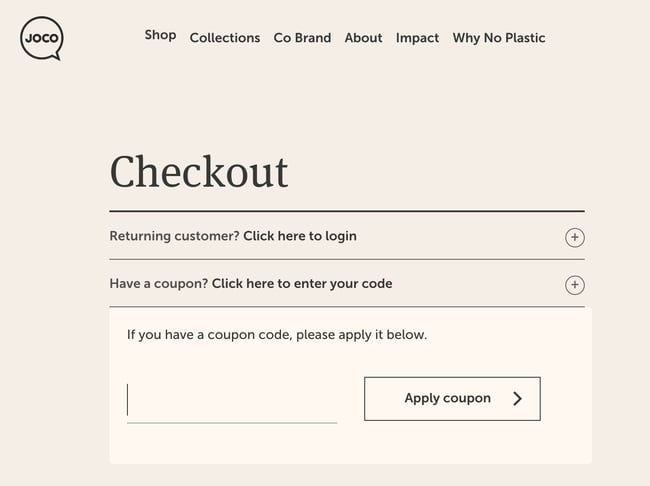The width and height of the screenshot is (650, 486).
Task: Navigate to the Impact page
Action: [417, 38]
